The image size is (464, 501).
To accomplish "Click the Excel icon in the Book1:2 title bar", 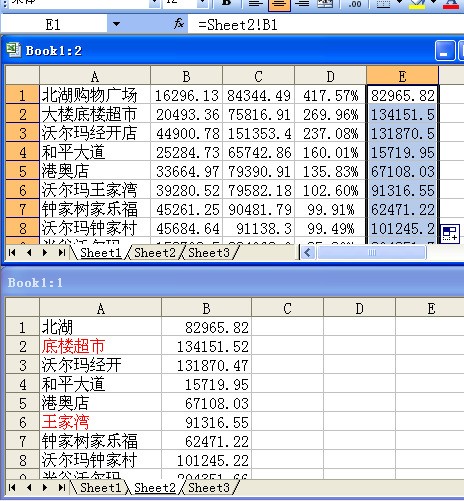I will click(x=14, y=50).
